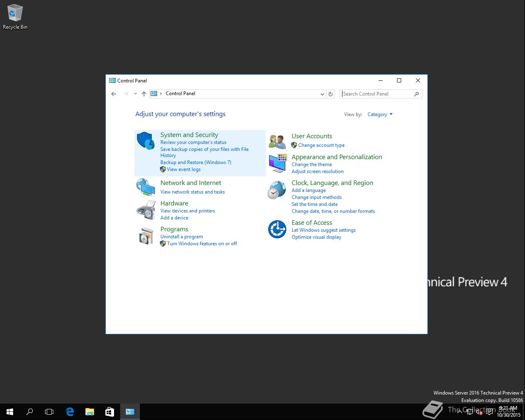Click View network status and tasks
The width and height of the screenshot is (525, 420).
pos(192,192)
